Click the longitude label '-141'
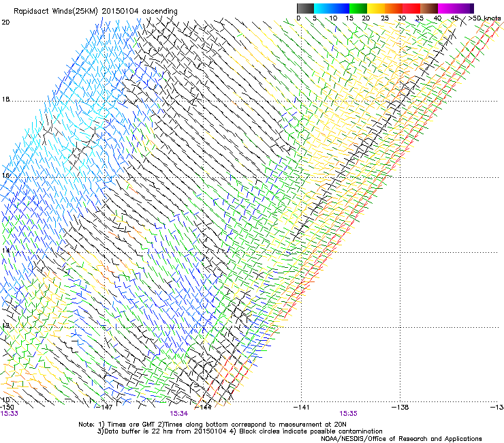Image resolution: width=504 pixels, height=443 pixels. 302,408
